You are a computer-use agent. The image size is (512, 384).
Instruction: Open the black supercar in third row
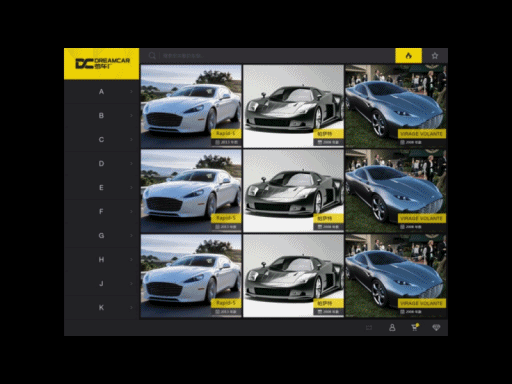[293, 276]
